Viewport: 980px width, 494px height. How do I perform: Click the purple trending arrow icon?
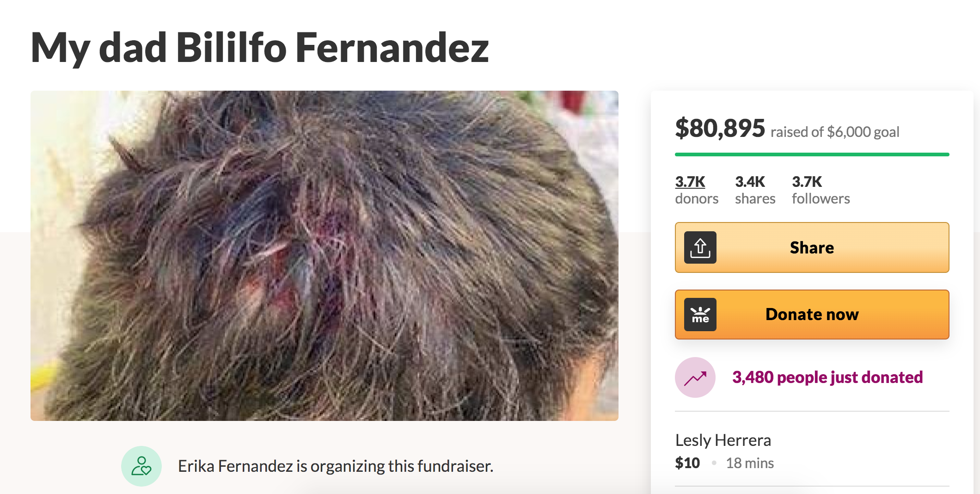tap(695, 377)
